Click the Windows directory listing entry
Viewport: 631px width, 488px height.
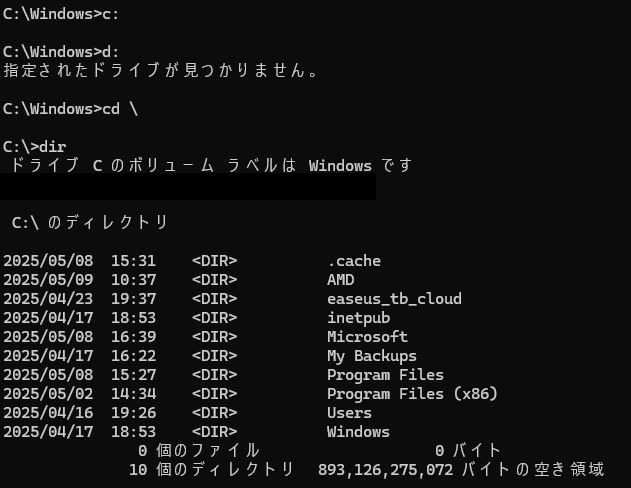point(358,432)
